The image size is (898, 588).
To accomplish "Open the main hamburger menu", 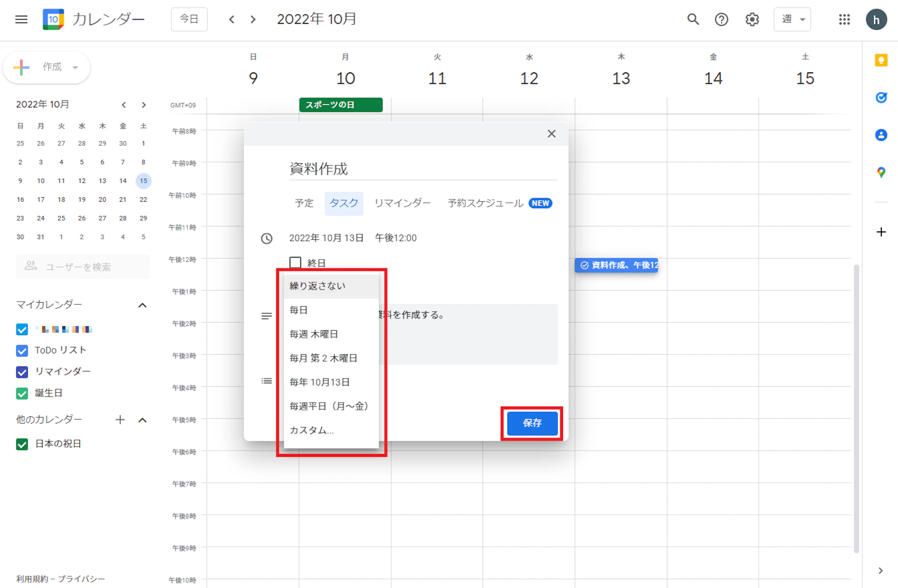I will click(x=21, y=19).
